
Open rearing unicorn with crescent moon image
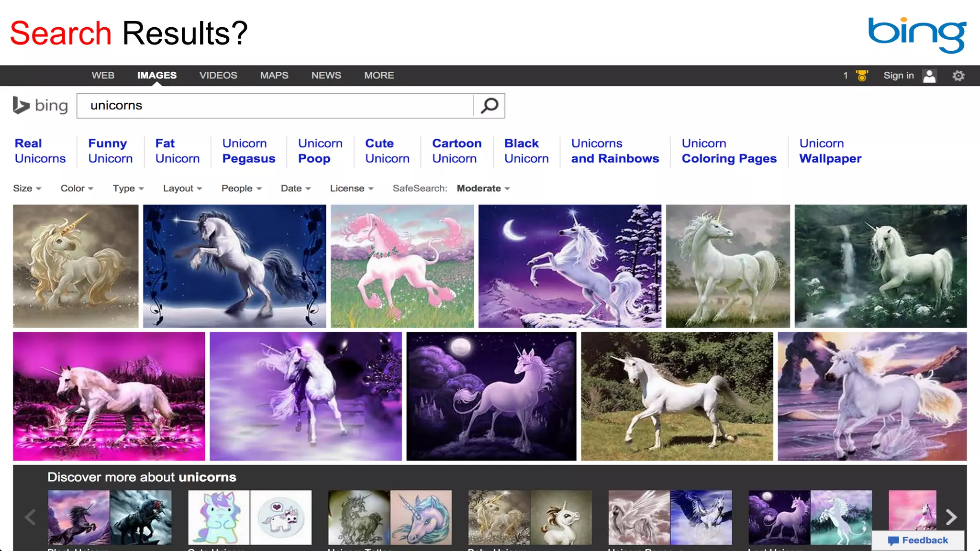(570, 266)
